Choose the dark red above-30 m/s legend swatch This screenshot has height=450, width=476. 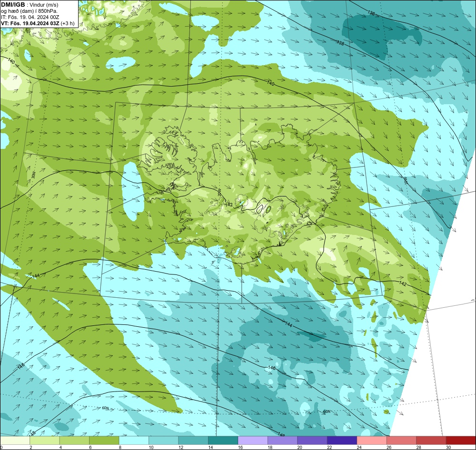(x=461, y=440)
